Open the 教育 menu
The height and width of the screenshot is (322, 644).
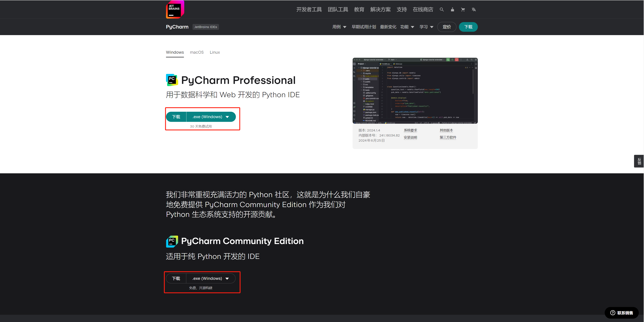[x=359, y=9]
